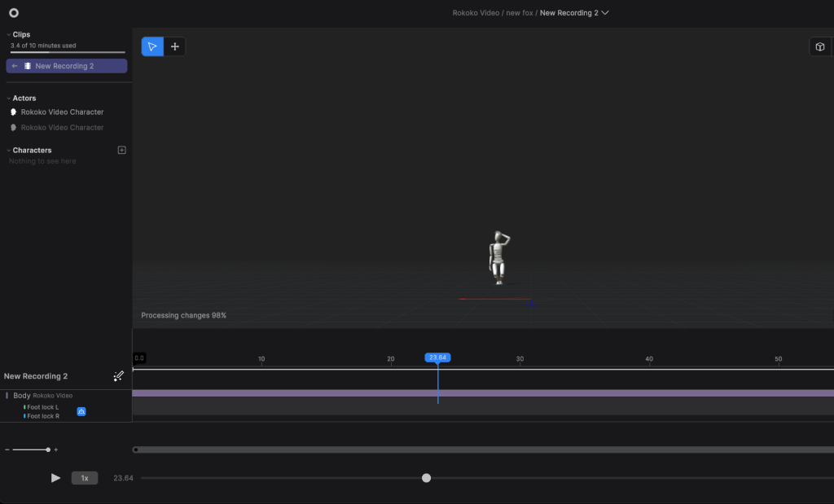Select the move/translate tool

pos(174,46)
